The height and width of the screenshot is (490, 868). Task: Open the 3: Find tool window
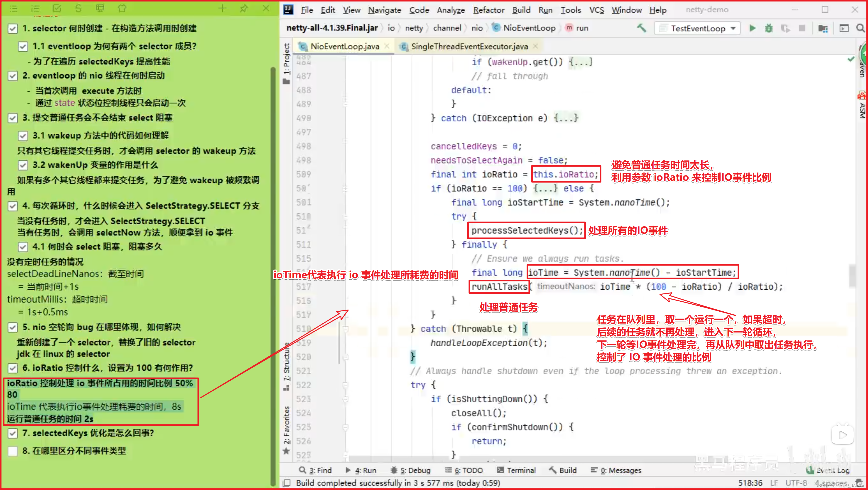coord(316,470)
